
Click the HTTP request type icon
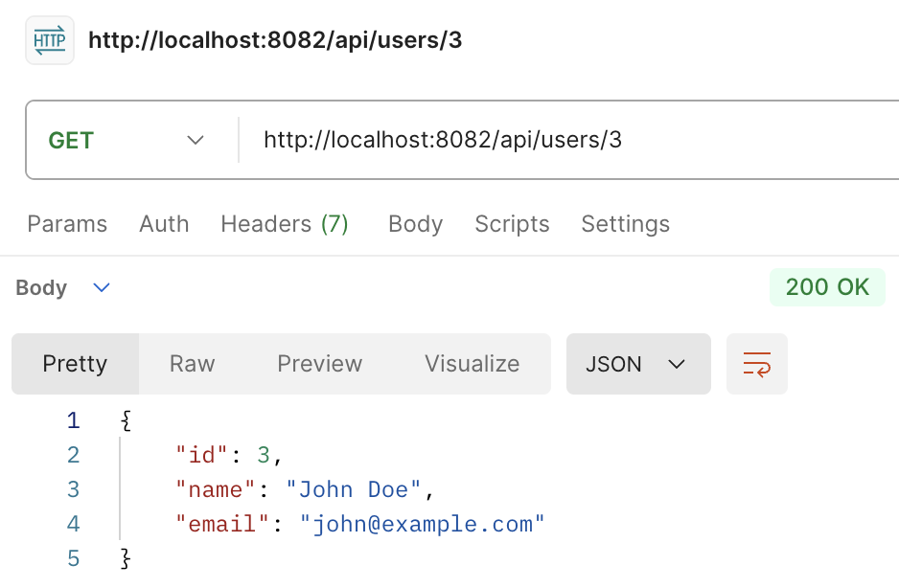(x=50, y=40)
